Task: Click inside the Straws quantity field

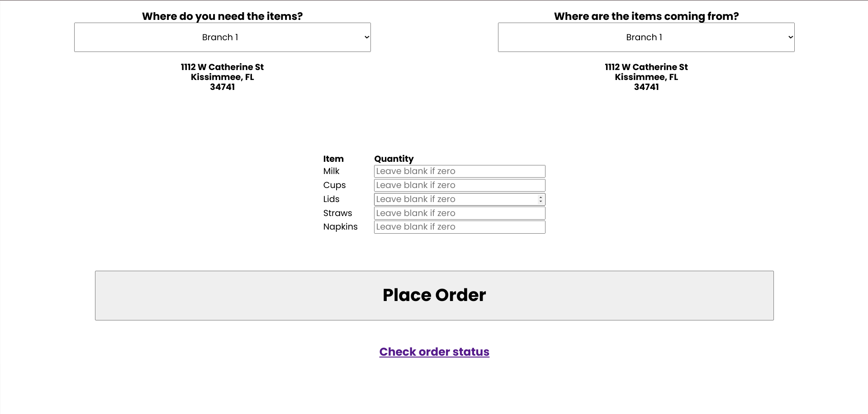Action: pos(459,213)
